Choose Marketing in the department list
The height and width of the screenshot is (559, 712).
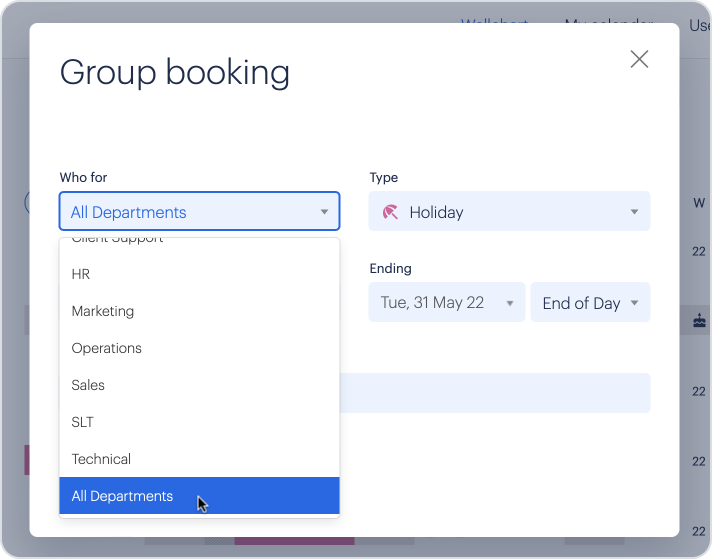pos(103,311)
